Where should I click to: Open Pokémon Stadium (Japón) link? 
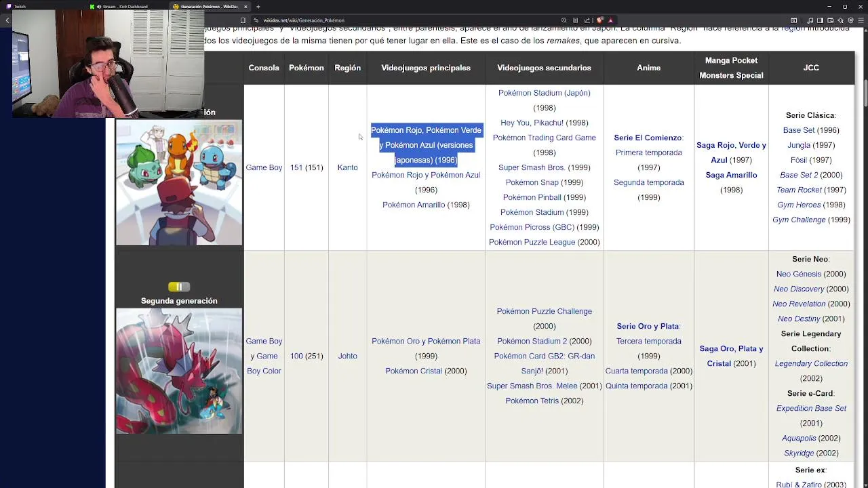click(544, 93)
